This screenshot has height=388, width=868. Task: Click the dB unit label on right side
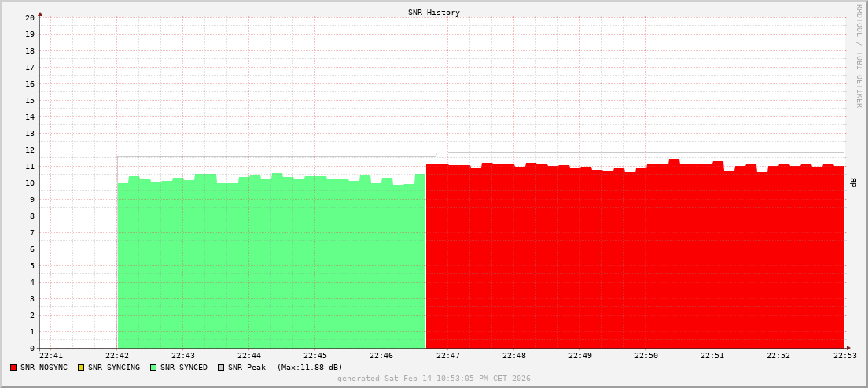coord(854,183)
